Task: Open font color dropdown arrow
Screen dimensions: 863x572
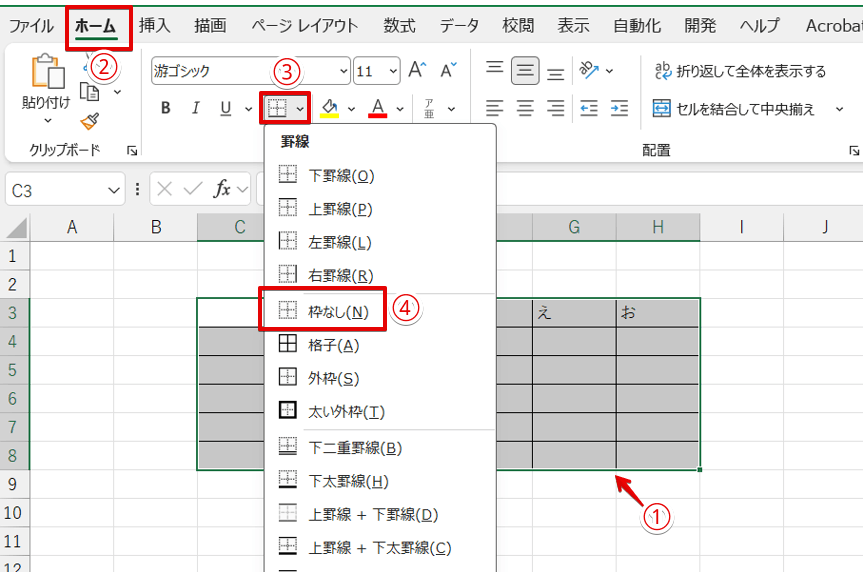Action: point(400,109)
